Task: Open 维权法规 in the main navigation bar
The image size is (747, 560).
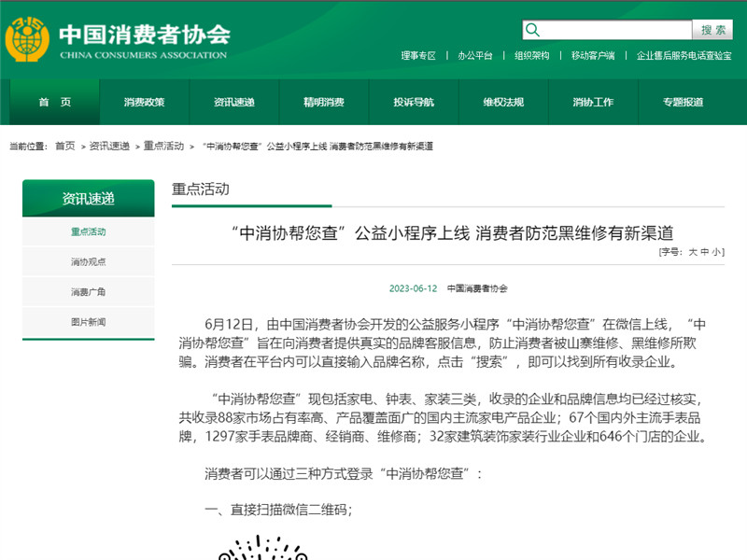Action: click(x=503, y=102)
